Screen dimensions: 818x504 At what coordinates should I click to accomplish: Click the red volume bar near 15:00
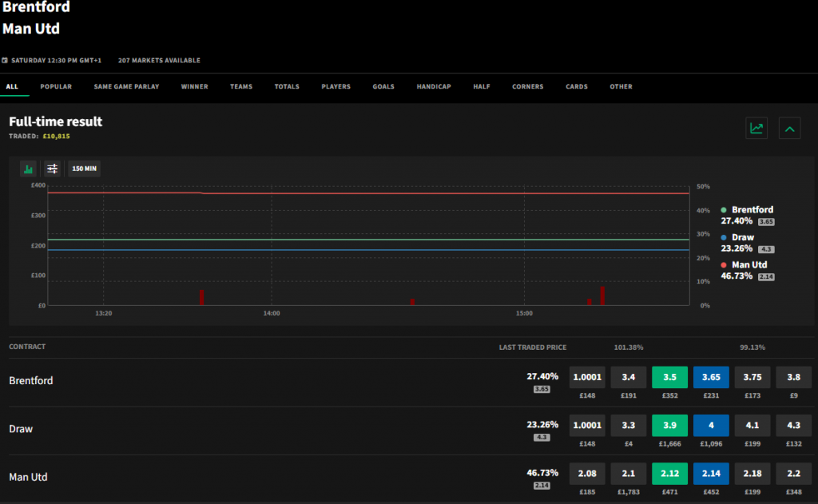pyautogui.click(x=602, y=296)
